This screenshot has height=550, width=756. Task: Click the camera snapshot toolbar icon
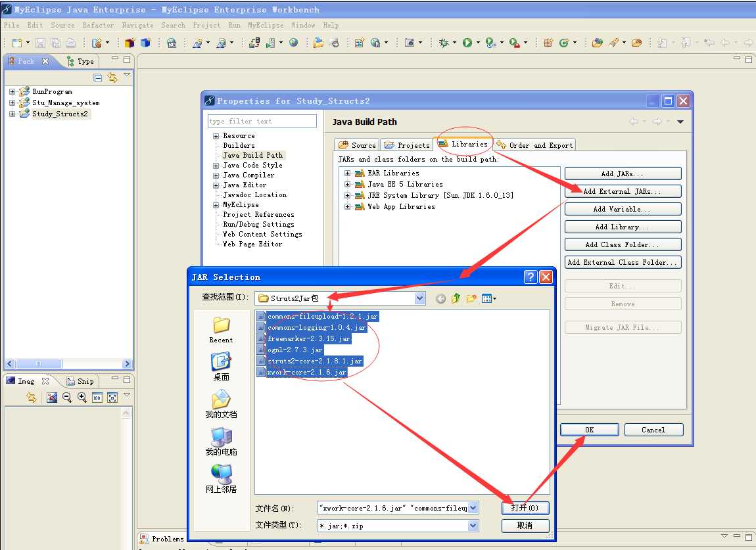click(x=410, y=43)
